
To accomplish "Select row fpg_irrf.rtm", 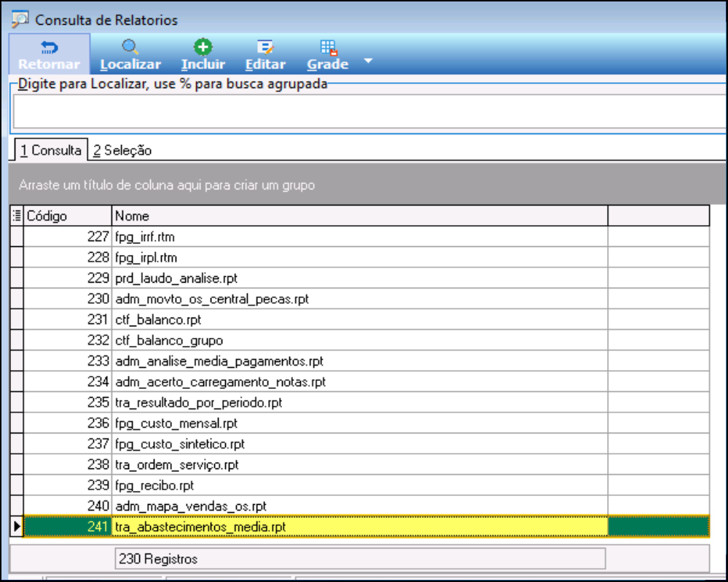I will pos(360,237).
